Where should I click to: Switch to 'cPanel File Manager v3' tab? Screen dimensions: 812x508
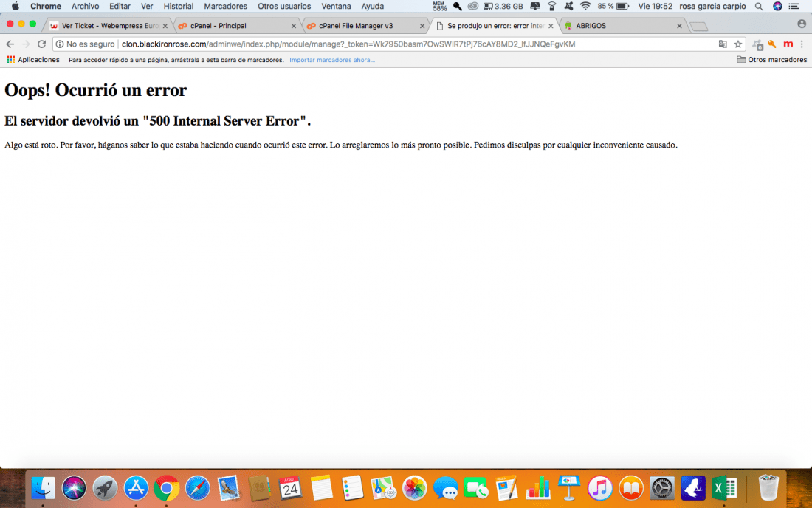click(365, 25)
